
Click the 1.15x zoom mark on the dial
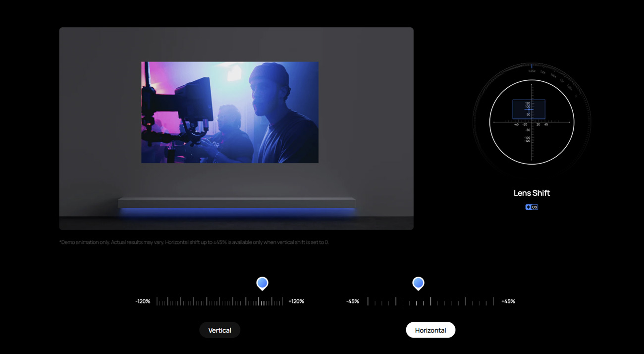(553, 76)
